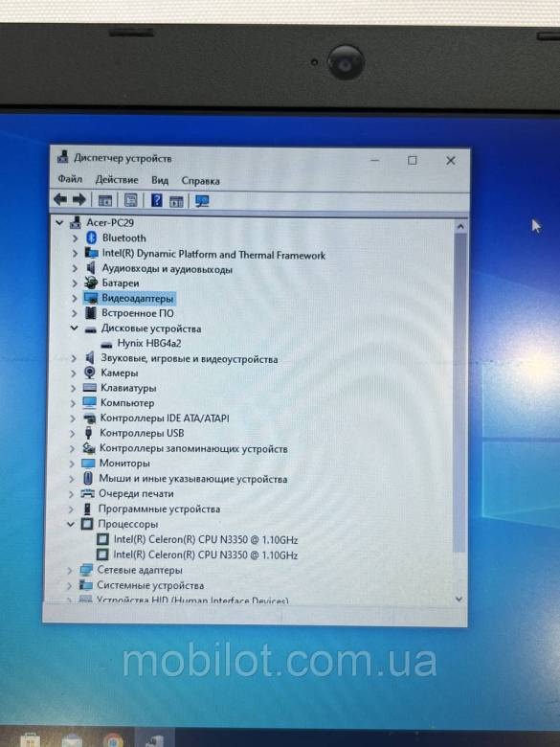Click scrollbar down arrow in device list
This screenshot has height=747, width=560.
(x=459, y=599)
